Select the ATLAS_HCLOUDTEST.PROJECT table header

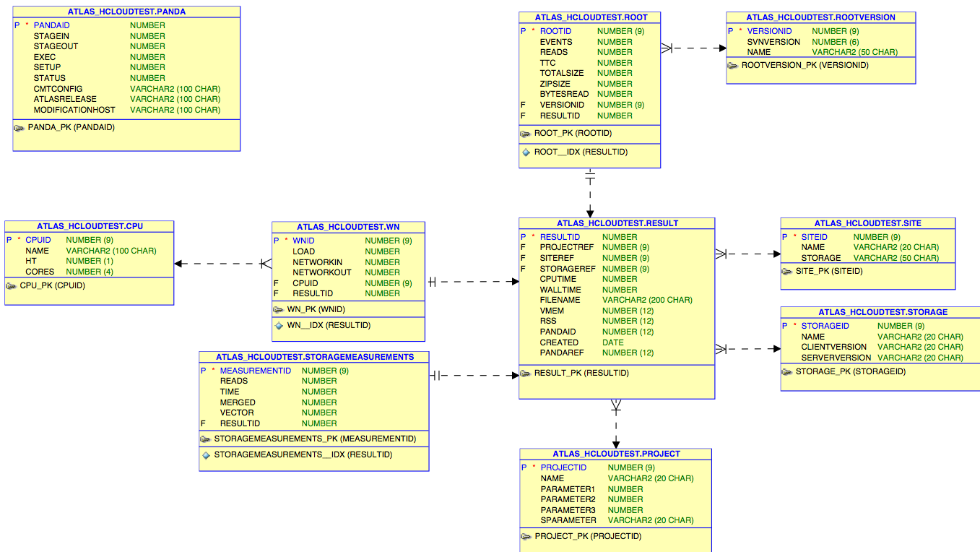616,454
